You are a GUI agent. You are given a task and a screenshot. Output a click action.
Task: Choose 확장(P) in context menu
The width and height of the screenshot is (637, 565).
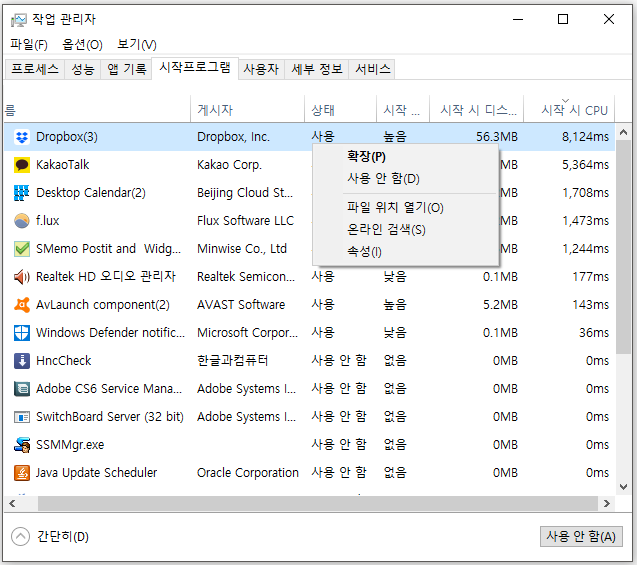click(405, 156)
